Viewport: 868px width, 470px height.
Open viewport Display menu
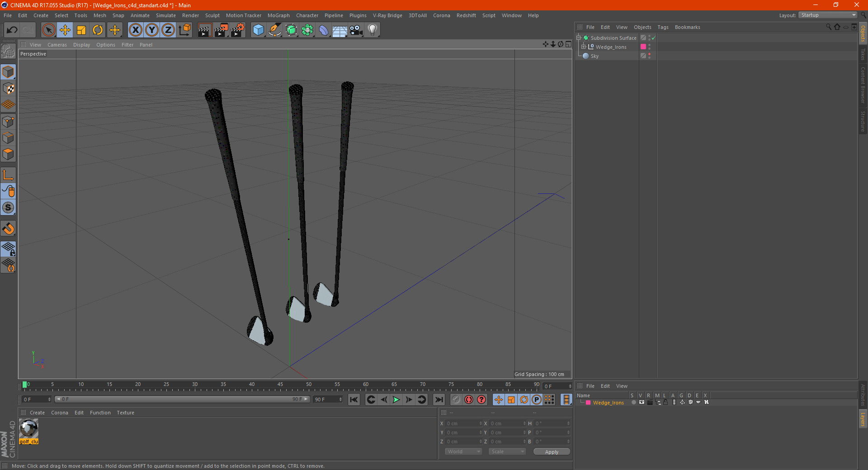tap(81, 45)
